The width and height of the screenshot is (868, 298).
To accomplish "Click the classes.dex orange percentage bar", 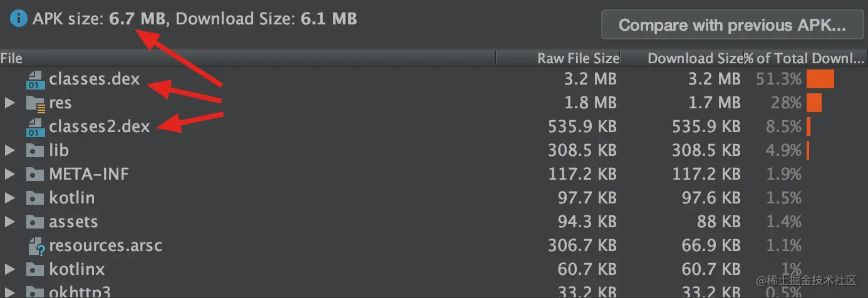I will tap(820, 80).
